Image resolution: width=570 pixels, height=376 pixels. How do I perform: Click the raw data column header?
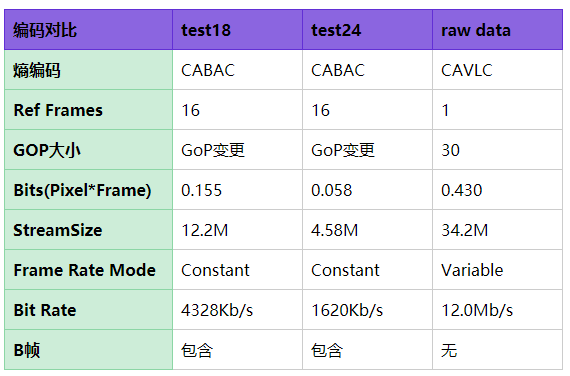[498, 30]
